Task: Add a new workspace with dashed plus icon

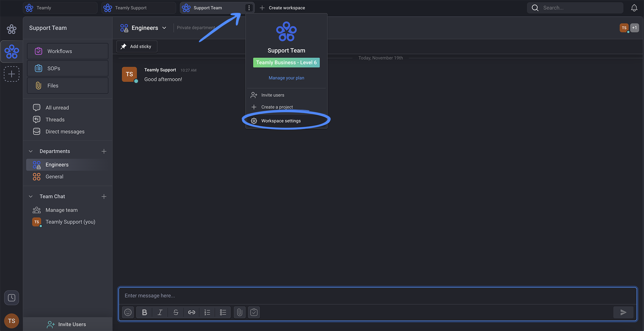Action: (11, 74)
